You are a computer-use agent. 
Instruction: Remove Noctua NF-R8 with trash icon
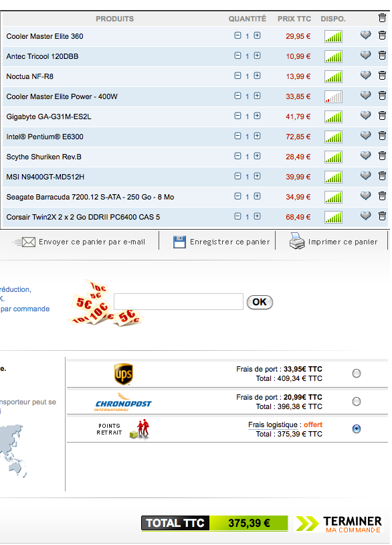(382, 76)
